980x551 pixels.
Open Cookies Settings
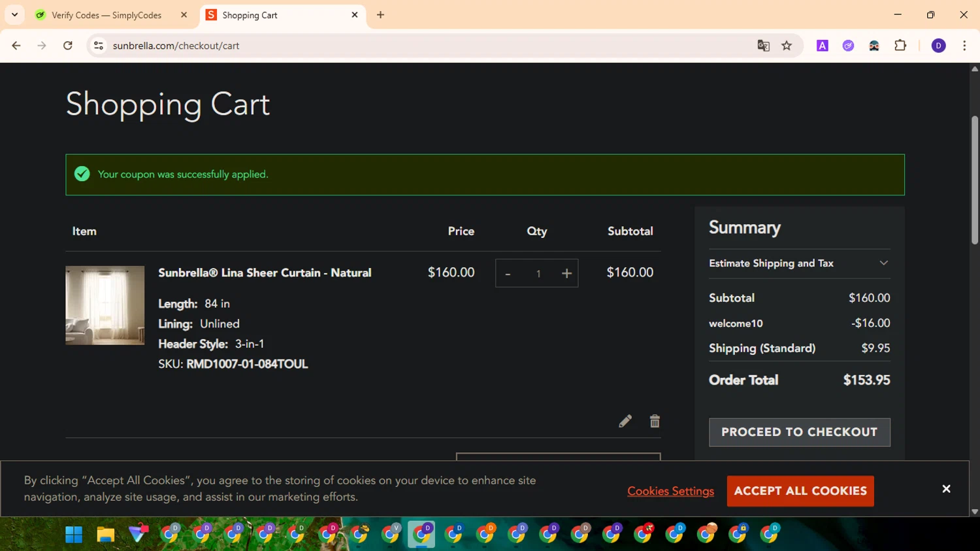click(670, 491)
